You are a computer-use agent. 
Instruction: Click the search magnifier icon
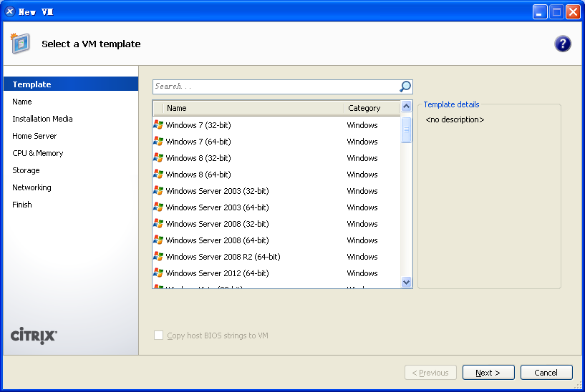[x=405, y=87]
